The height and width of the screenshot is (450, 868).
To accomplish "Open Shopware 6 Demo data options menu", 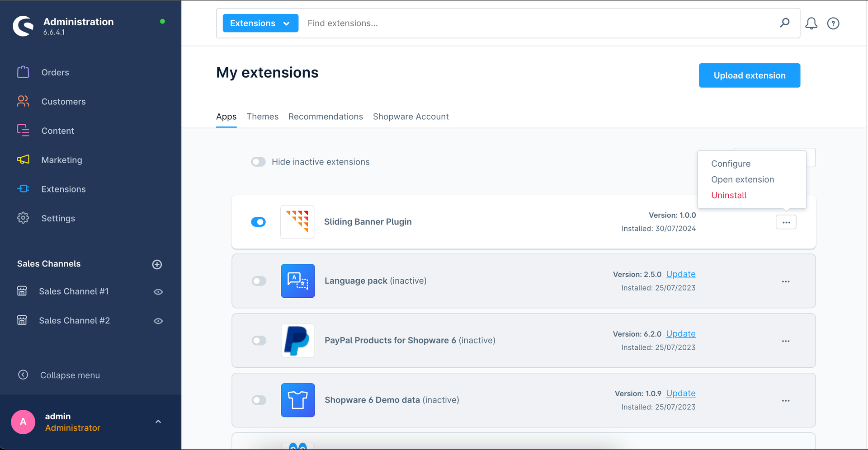I will point(785,401).
